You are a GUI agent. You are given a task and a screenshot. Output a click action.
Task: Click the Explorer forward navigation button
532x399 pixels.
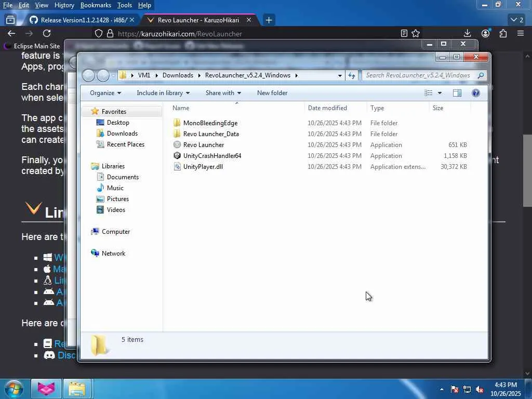tap(103, 75)
